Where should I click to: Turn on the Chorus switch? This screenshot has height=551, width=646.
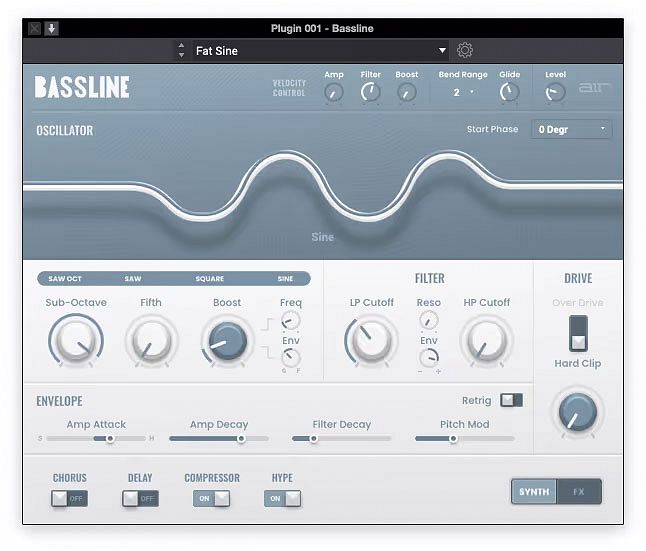(69, 499)
